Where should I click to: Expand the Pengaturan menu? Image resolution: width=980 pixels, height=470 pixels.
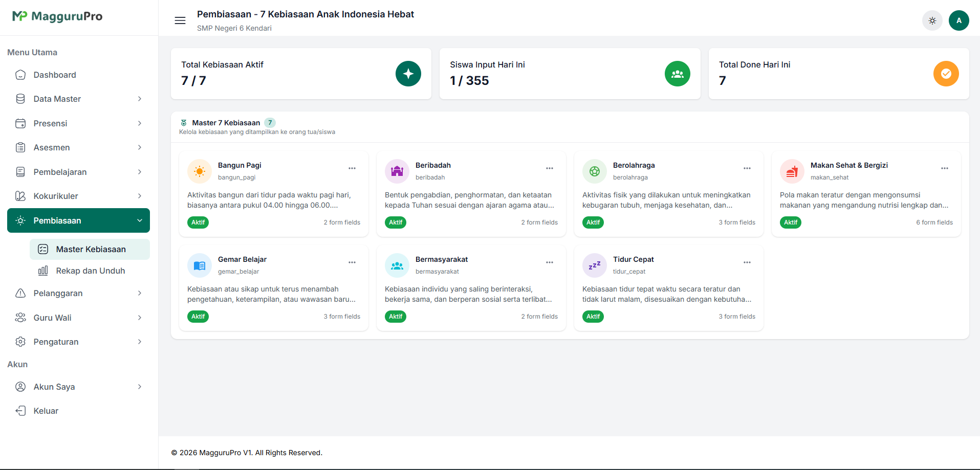coord(79,342)
